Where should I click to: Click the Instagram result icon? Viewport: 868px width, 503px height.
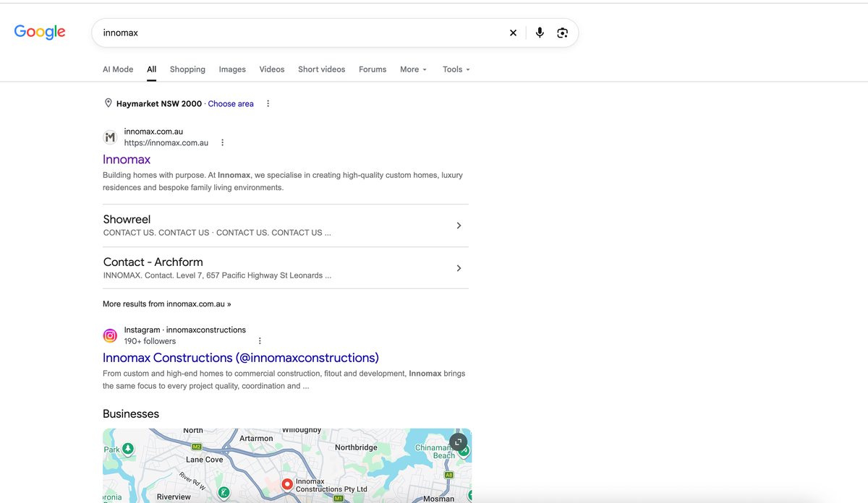[x=110, y=335]
